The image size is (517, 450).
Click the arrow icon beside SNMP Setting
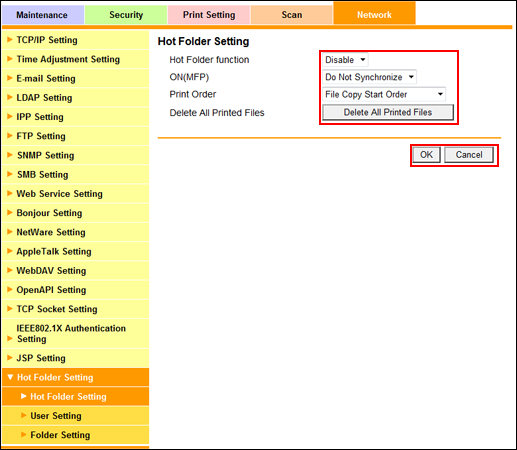[10, 155]
